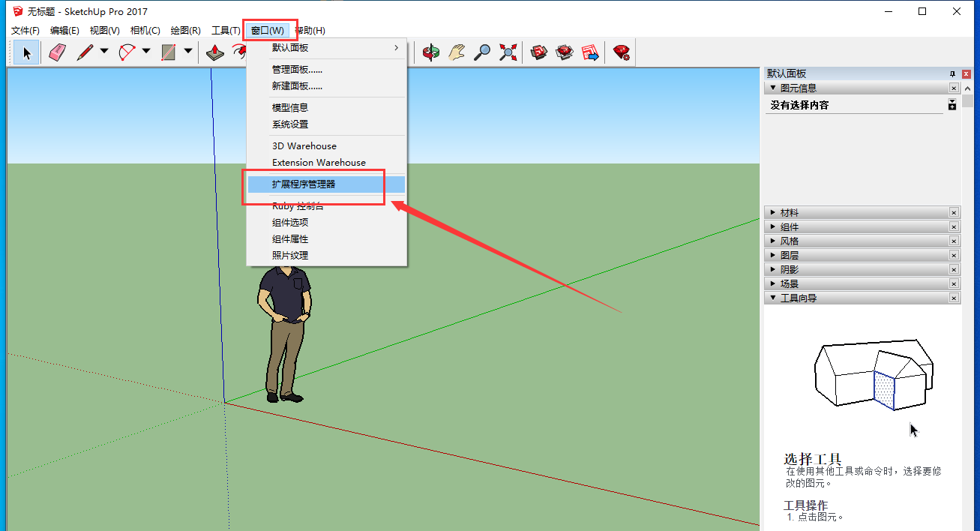Open the 工具(T) menu
Screen dimensions: 980x531
tap(226, 31)
